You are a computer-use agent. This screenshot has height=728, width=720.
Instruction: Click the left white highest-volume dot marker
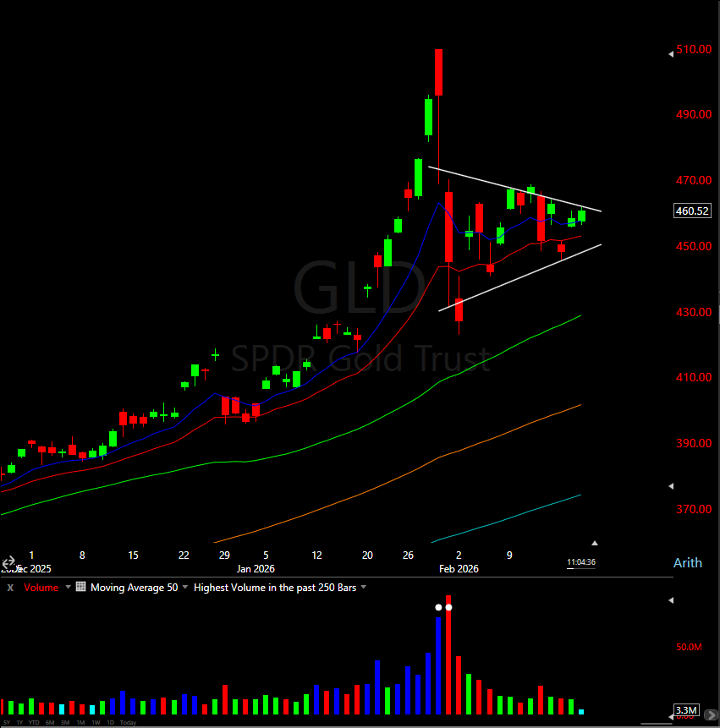coord(438,607)
